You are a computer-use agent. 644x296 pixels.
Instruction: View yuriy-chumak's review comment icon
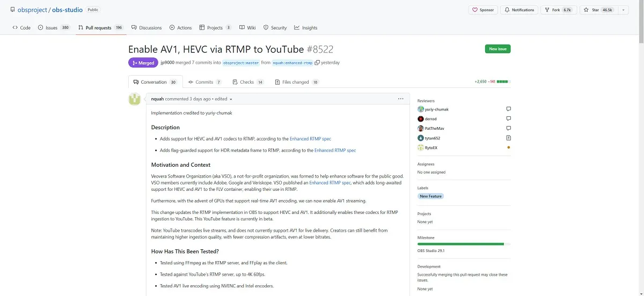tap(508, 109)
